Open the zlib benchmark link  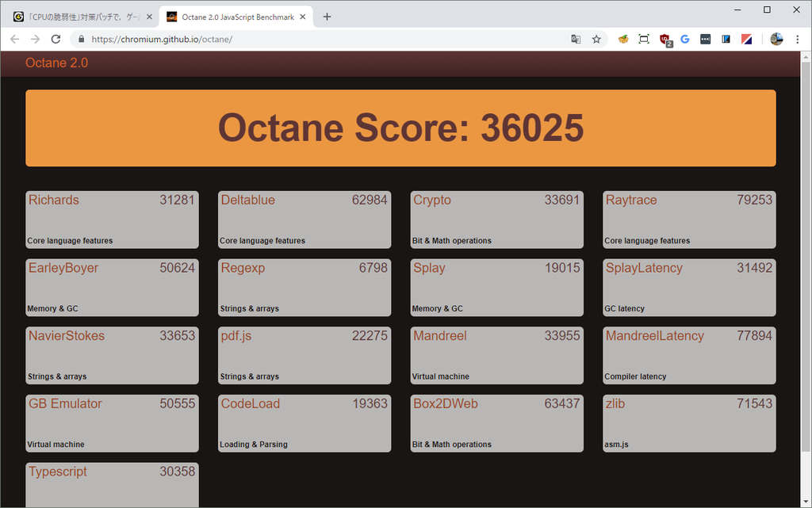pyautogui.click(x=615, y=403)
